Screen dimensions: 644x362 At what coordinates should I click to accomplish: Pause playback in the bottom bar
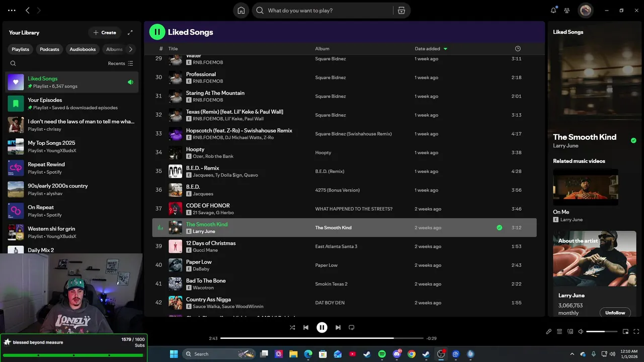322,327
